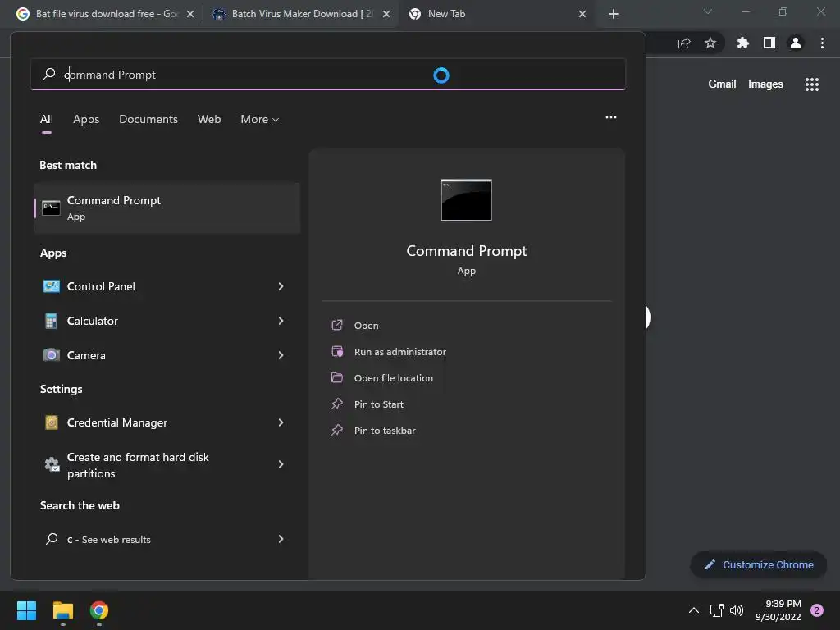Toggle Chrome side panel icon
This screenshot has height=630, width=840.
[769, 43]
